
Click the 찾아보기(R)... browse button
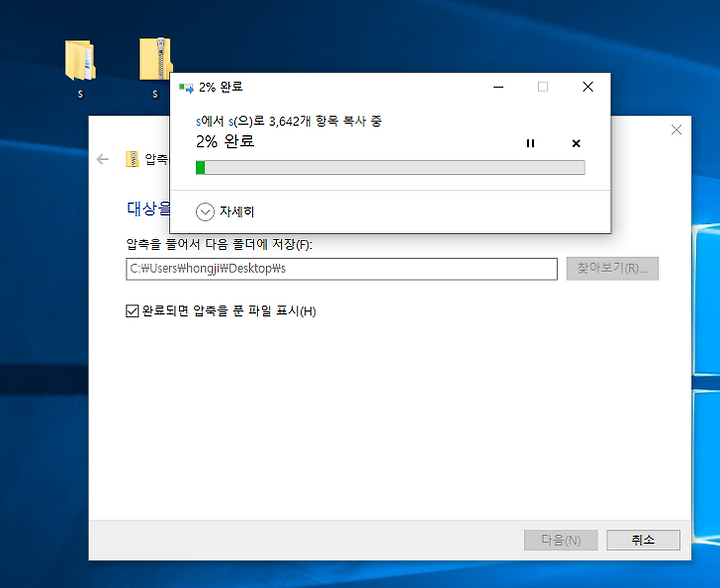click(x=612, y=269)
